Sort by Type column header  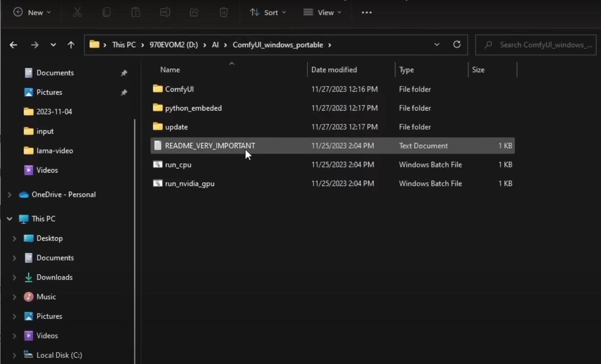[407, 70]
